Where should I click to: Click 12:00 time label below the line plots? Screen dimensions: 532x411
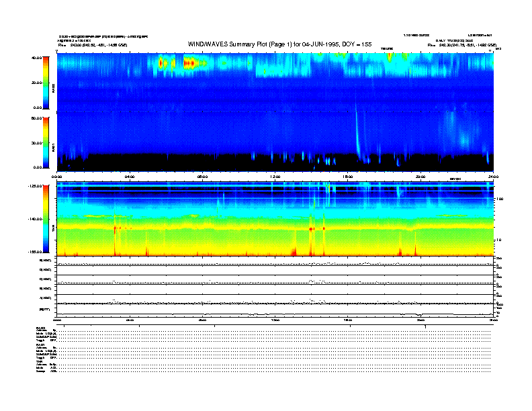pos(275,320)
